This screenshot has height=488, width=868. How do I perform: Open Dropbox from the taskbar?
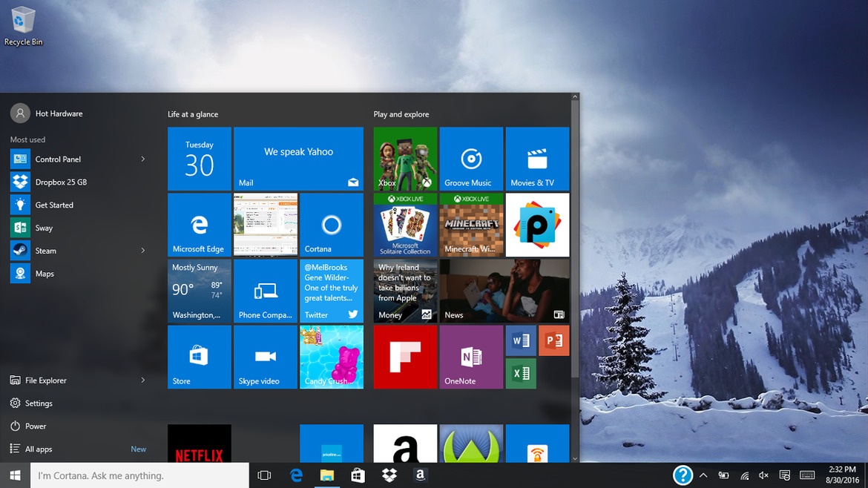(389, 475)
